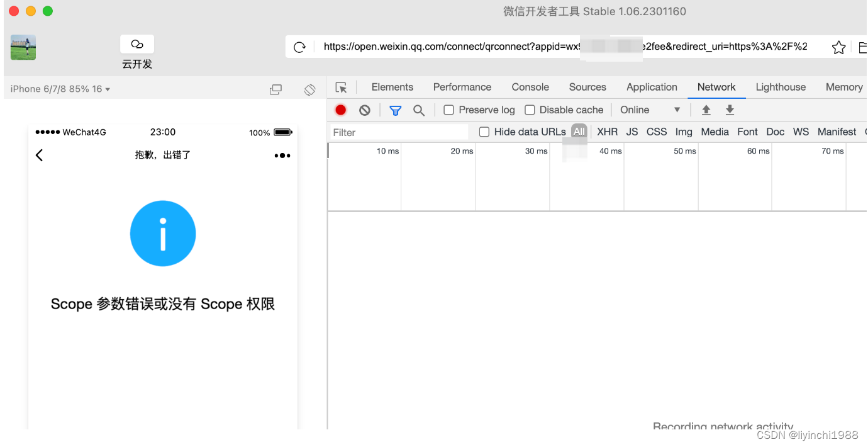Toggle the network filter funnel icon
868x447 pixels.
[x=395, y=111]
